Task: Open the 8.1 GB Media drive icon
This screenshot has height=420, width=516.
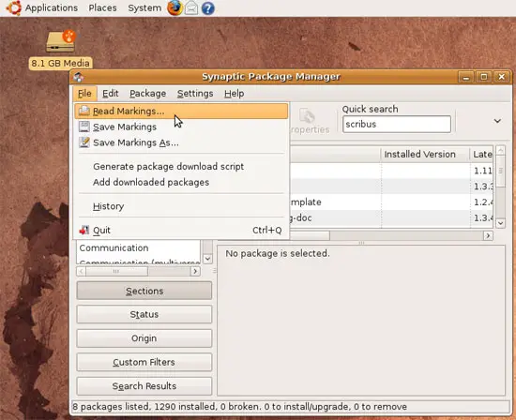Action: (61, 41)
